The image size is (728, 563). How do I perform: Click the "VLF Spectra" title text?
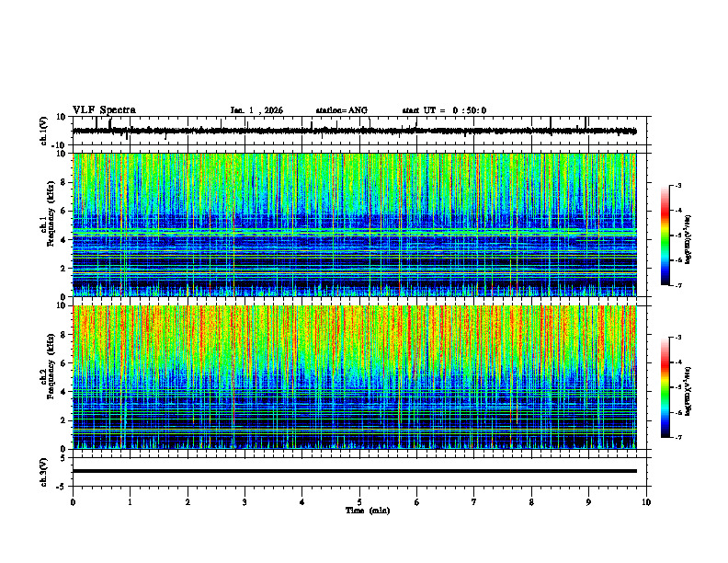tap(104, 110)
